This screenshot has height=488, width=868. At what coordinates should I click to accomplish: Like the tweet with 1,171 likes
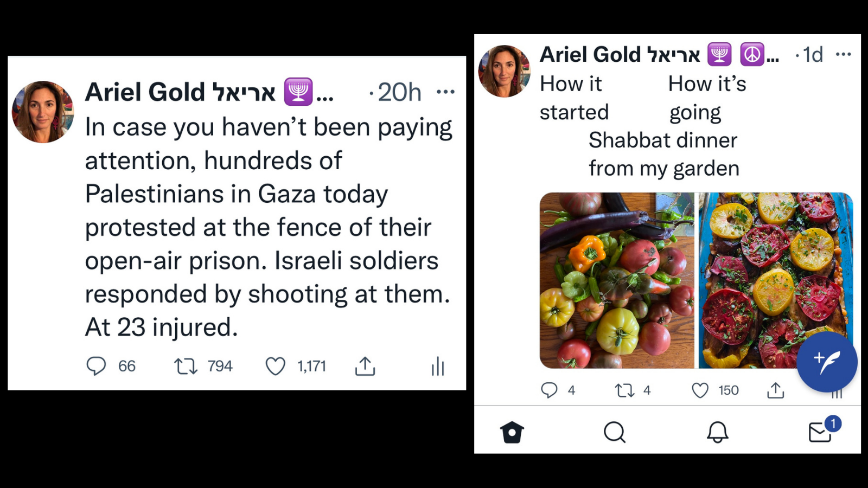pyautogui.click(x=275, y=367)
